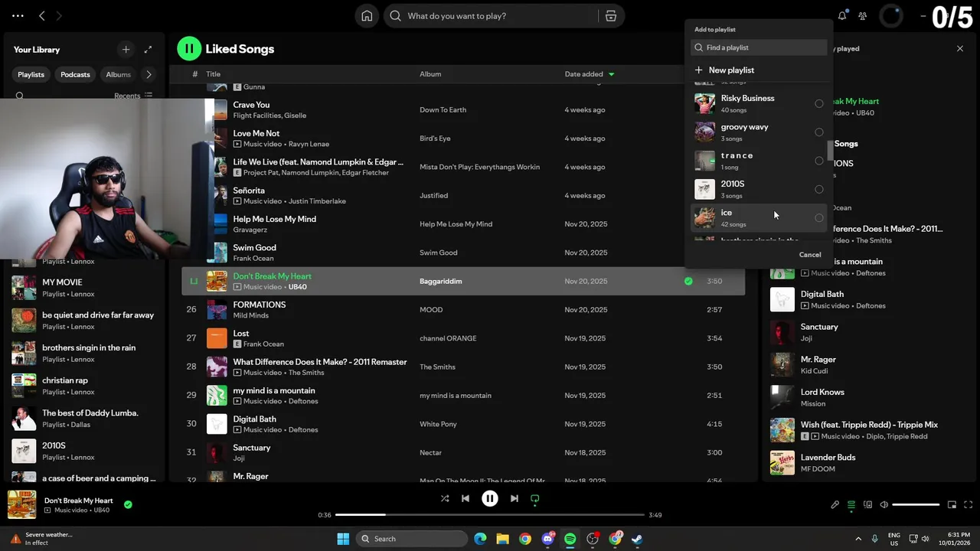
Task: Toggle repeat in the player bar
Action: point(535,498)
